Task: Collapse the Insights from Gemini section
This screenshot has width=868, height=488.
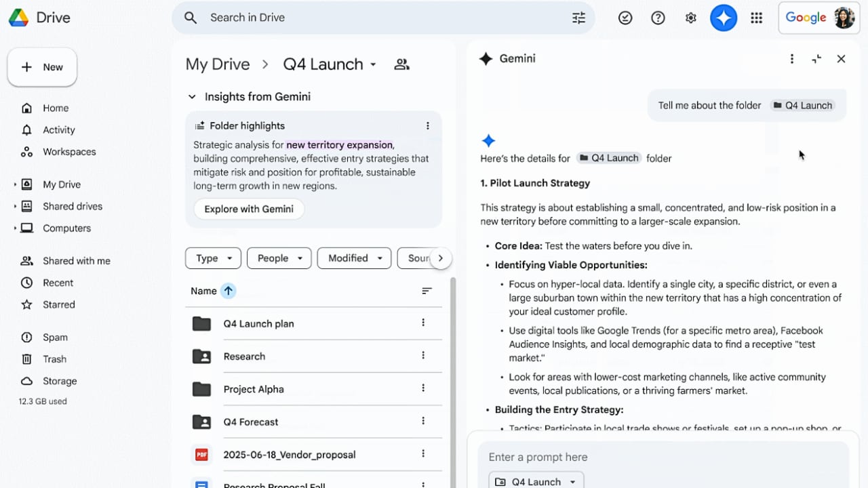Action: click(192, 96)
